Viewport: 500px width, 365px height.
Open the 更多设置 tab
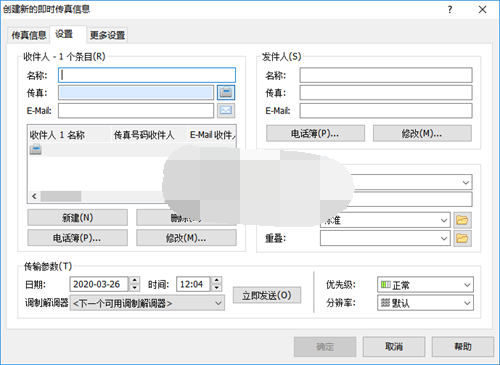pos(107,35)
